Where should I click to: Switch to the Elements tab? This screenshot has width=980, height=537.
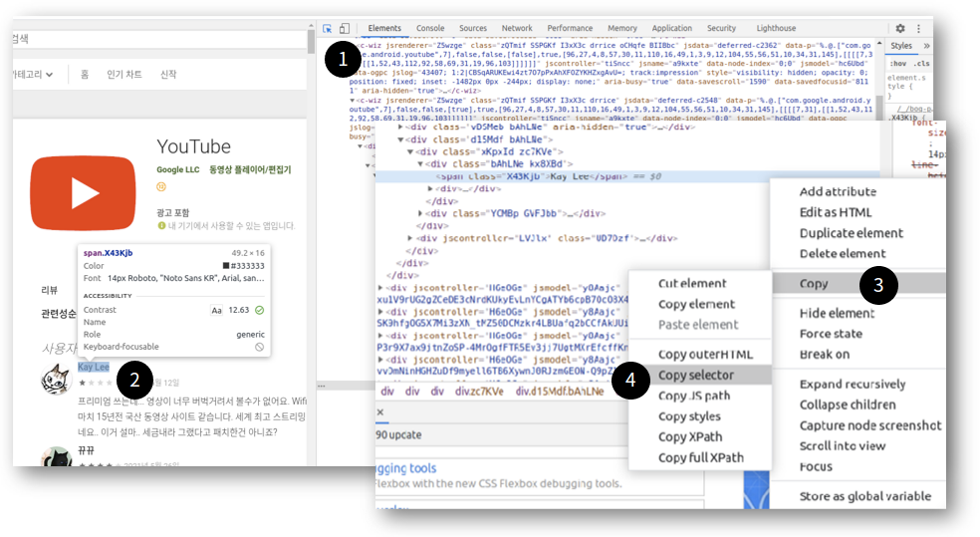click(x=384, y=28)
